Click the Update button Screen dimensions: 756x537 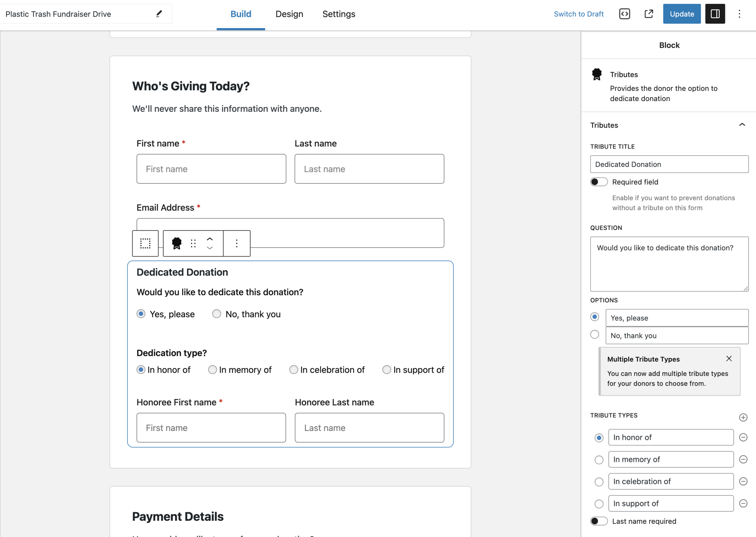point(682,14)
